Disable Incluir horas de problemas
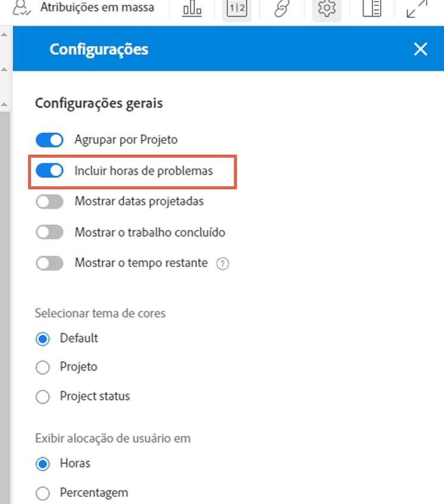Viewport: 444px width, 504px height. point(49,170)
